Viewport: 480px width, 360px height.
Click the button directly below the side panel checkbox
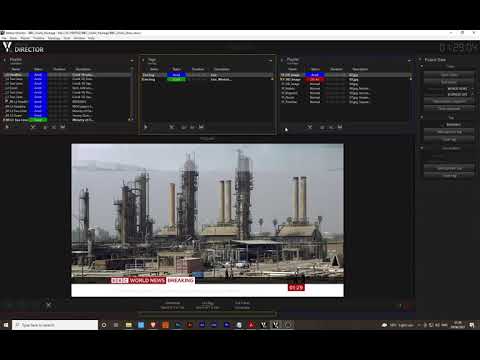(449, 132)
